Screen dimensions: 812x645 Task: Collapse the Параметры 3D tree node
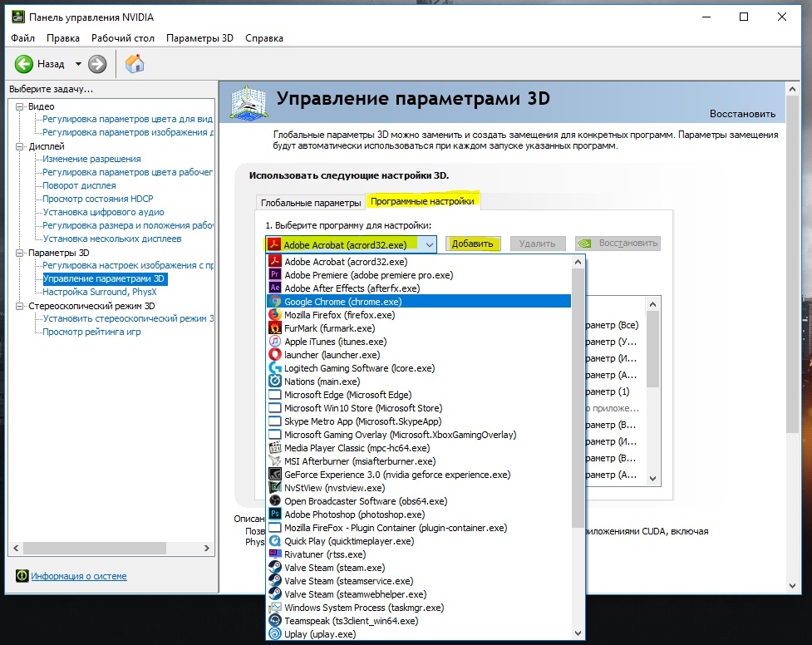coord(20,253)
